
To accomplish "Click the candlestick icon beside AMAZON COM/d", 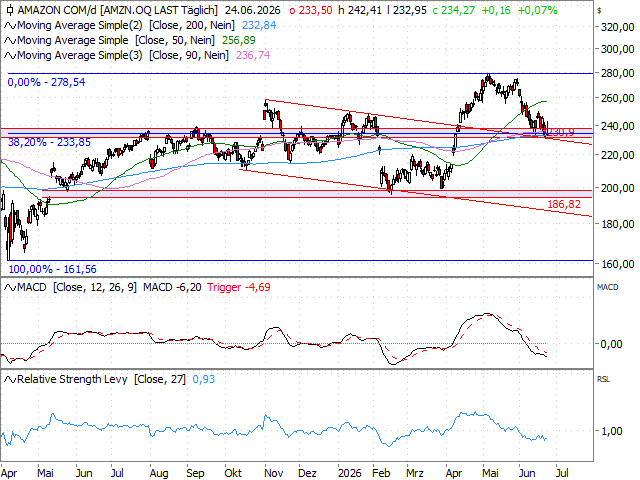I will pos(10,10).
